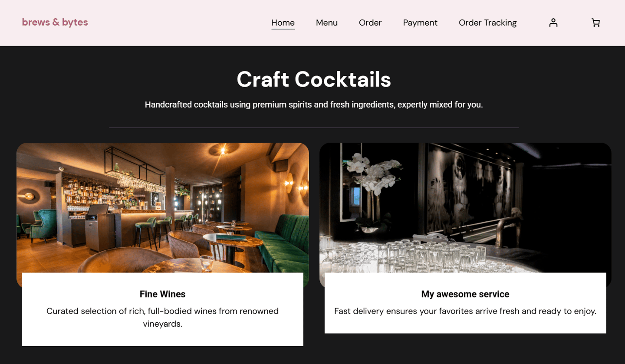Click the Fine Wines card title

tap(163, 294)
